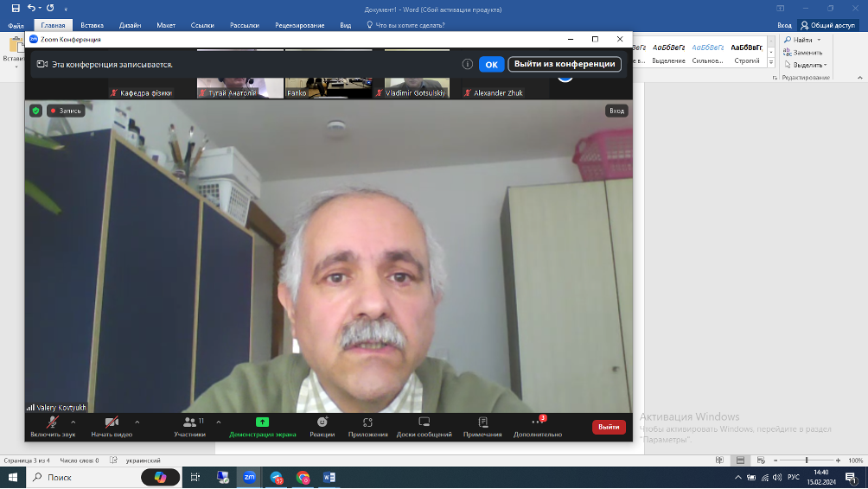Unmute microphone with Включить звук
The height and width of the screenshot is (489, 868).
tap(53, 425)
